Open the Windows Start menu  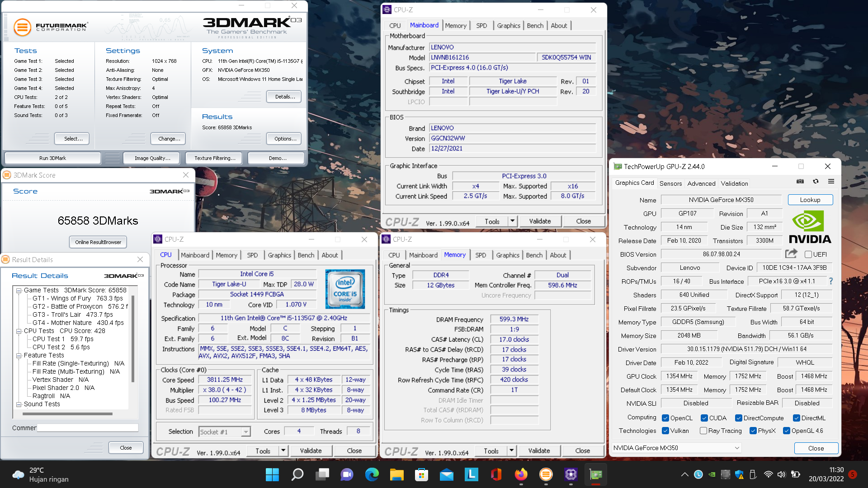(x=272, y=474)
